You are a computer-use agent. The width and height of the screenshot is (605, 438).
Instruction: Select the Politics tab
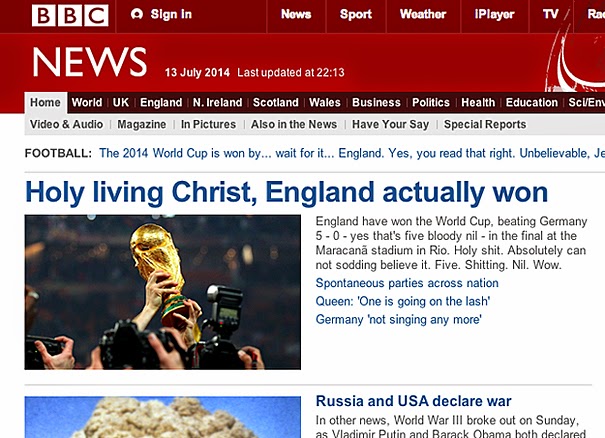pos(431,103)
